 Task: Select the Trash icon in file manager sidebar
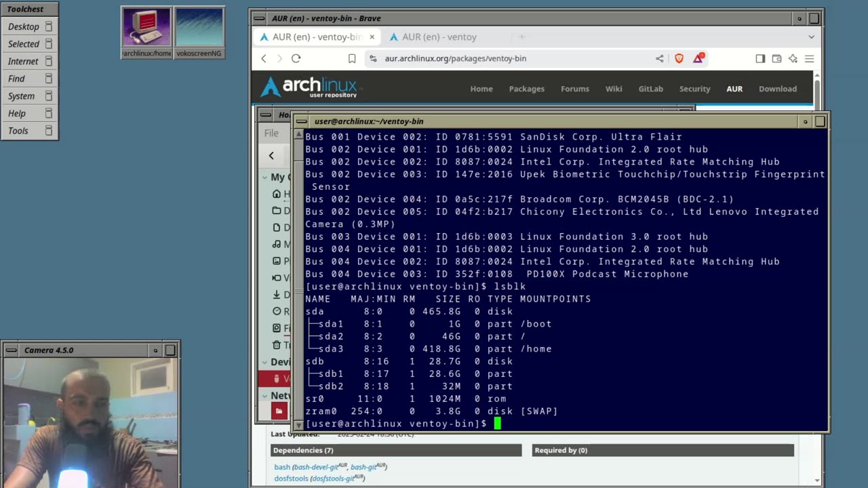(277, 345)
